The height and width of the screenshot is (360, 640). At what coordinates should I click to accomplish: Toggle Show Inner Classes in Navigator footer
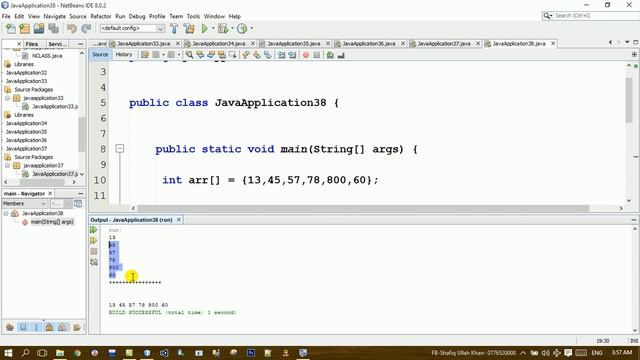[x=62, y=327]
